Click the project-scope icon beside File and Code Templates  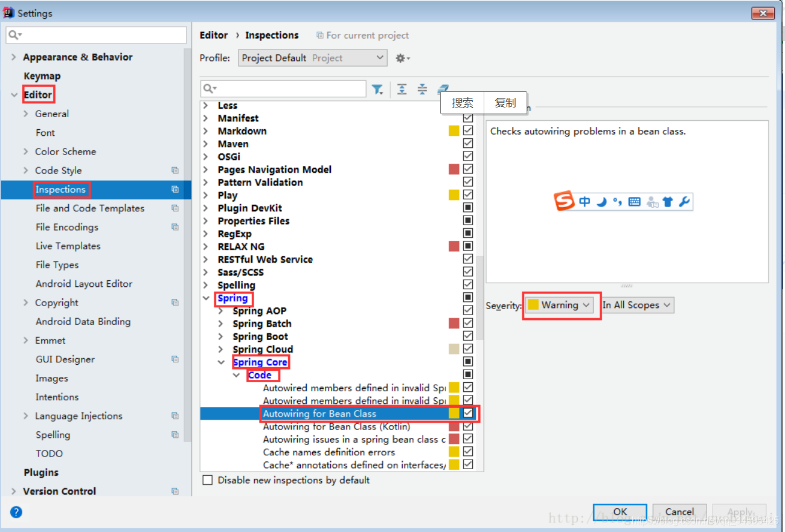(x=175, y=208)
